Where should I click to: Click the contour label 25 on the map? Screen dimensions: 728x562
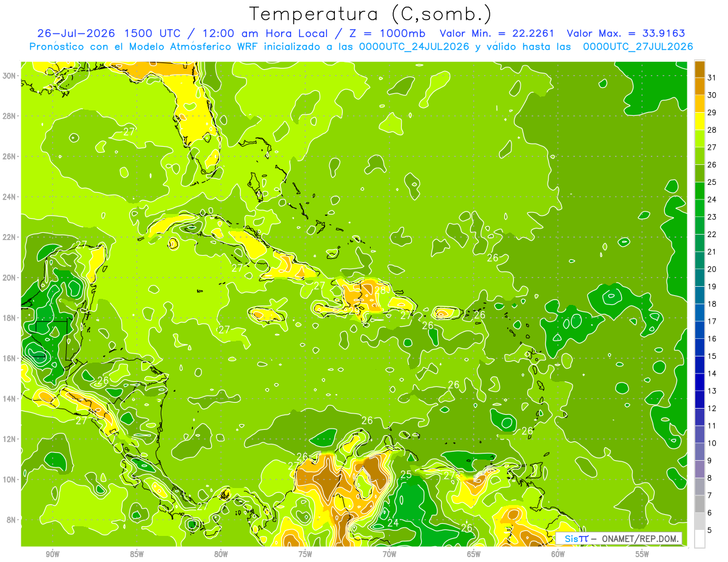406,475
